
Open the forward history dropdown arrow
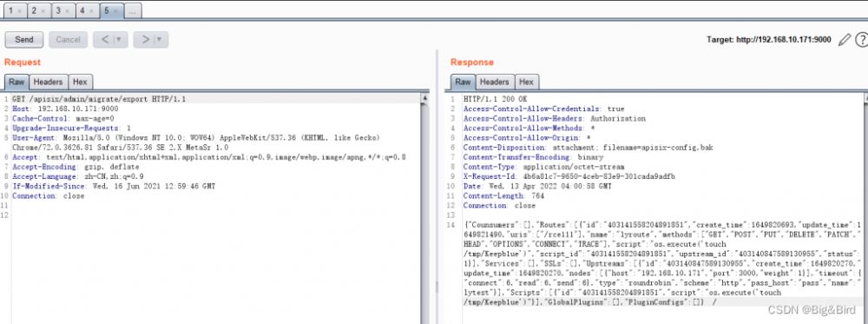161,39
